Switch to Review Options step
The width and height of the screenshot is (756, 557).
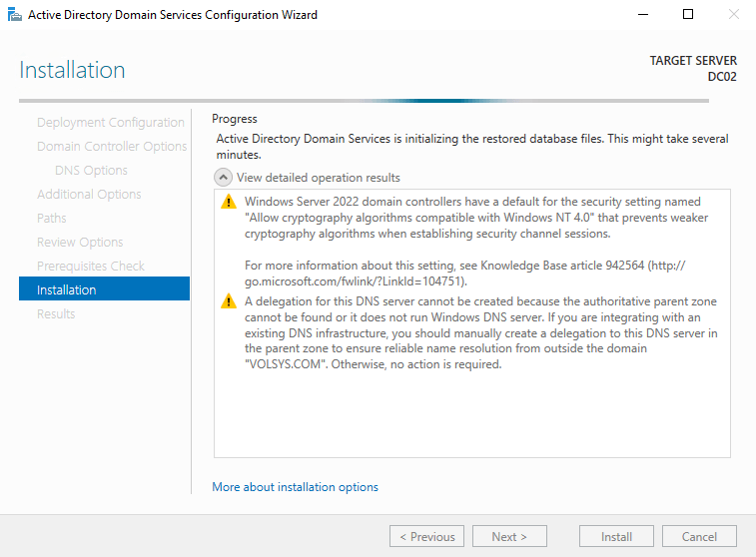[80, 243]
